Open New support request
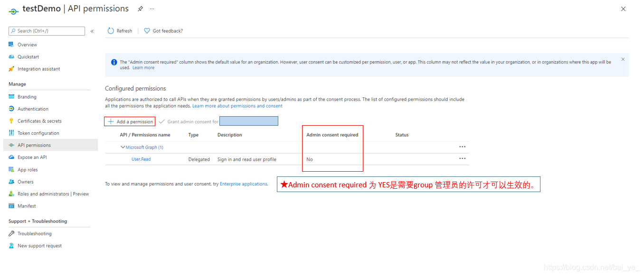644x276 pixels. coord(39,246)
